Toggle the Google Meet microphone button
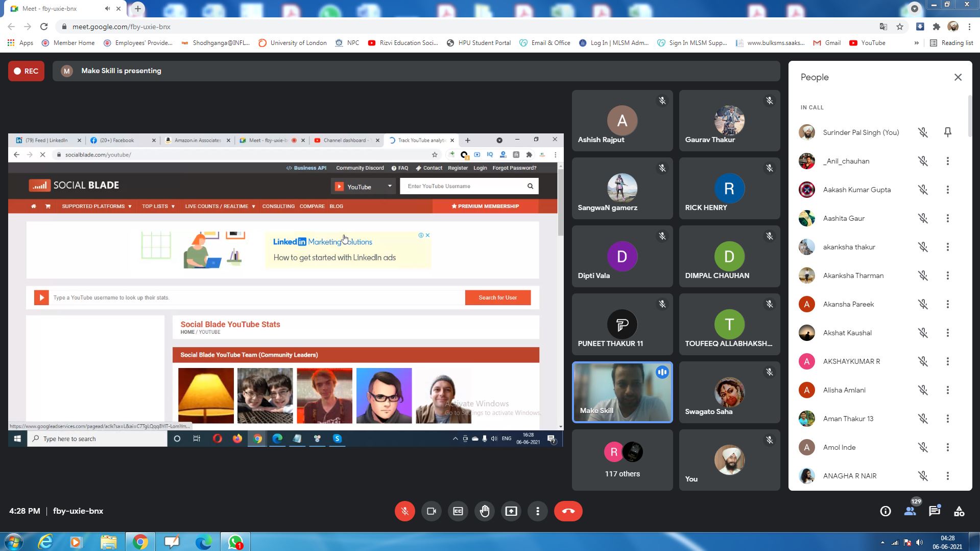Image resolution: width=980 pixels, height=551 pixels. 404,511
